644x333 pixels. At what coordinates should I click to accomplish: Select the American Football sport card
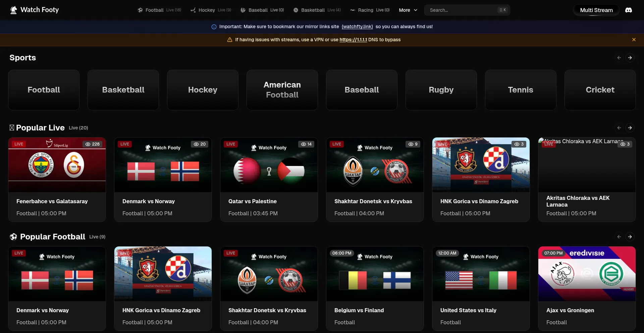(x=282, y=90)
